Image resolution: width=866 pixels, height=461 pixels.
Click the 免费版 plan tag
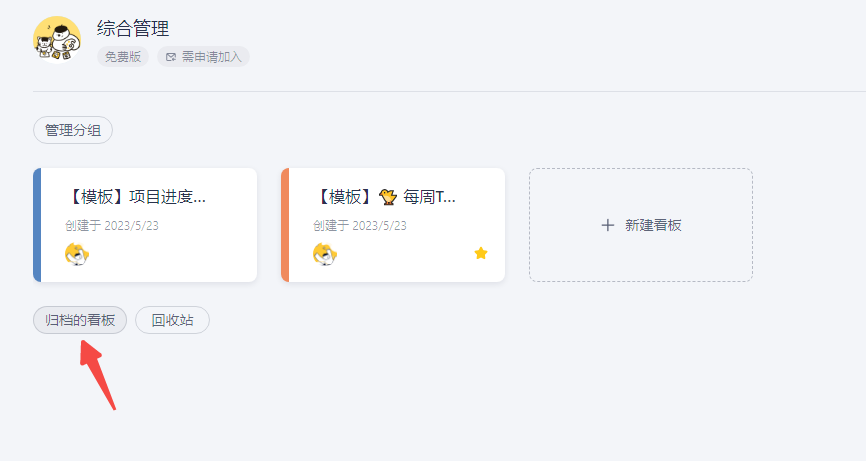pyautogui.click(x=123, y=57)
